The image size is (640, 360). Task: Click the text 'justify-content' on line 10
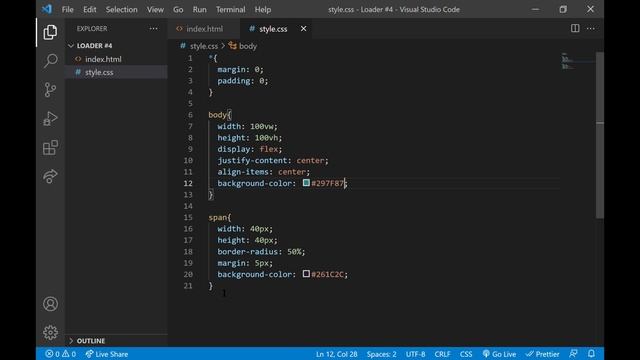click(251, 160)
